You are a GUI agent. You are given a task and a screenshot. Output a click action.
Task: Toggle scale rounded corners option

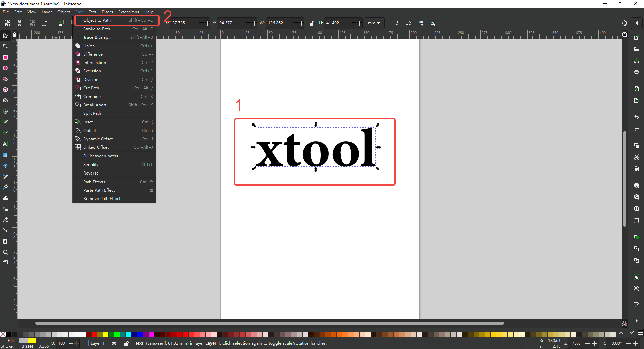pyautogui.click(x=408, y=23)
